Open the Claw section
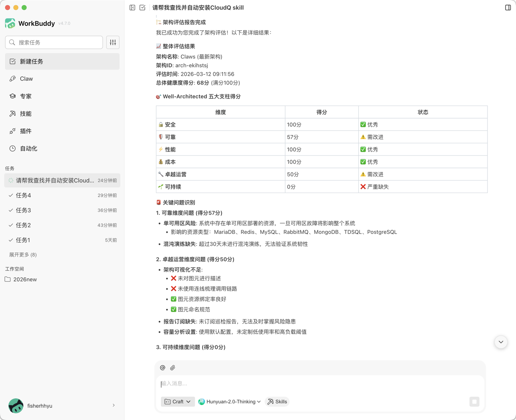 click(62, 79)
